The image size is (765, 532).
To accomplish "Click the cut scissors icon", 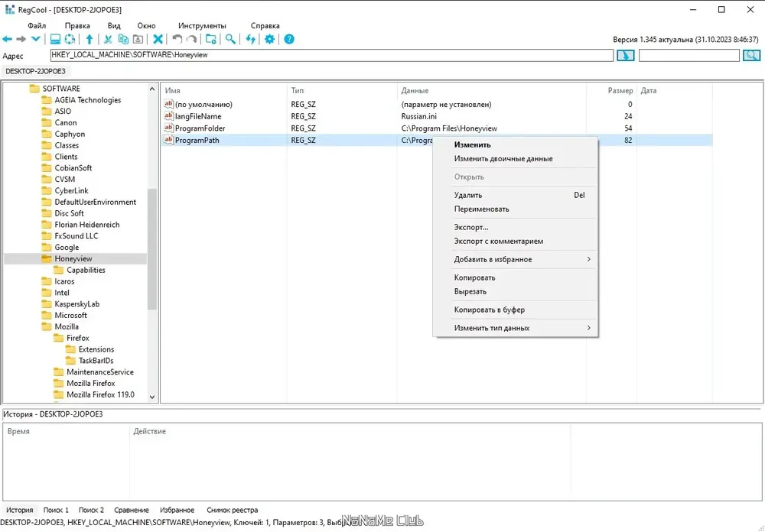I will 109,39.
